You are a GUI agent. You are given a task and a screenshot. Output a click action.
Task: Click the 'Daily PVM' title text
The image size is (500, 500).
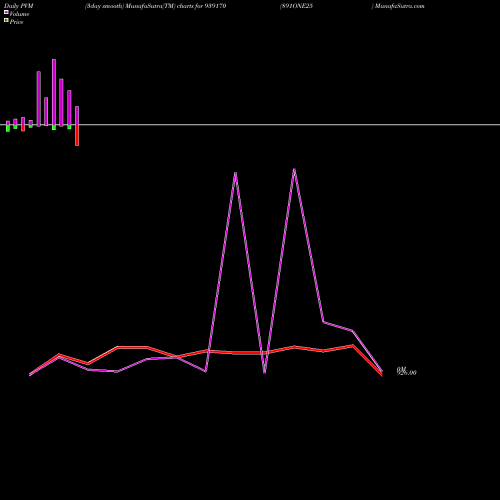tap(19, 6)
